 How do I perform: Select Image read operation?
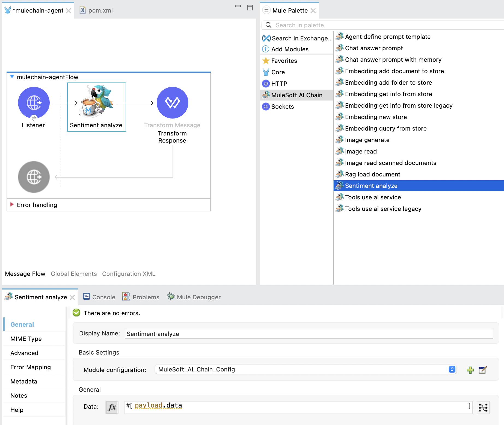pyautogui.click(x=356, y=151)
